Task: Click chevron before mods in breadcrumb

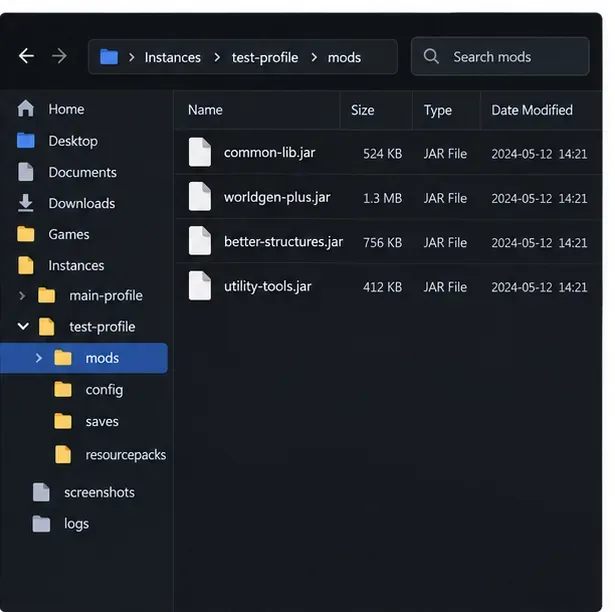Action: [x=314, y=57]
